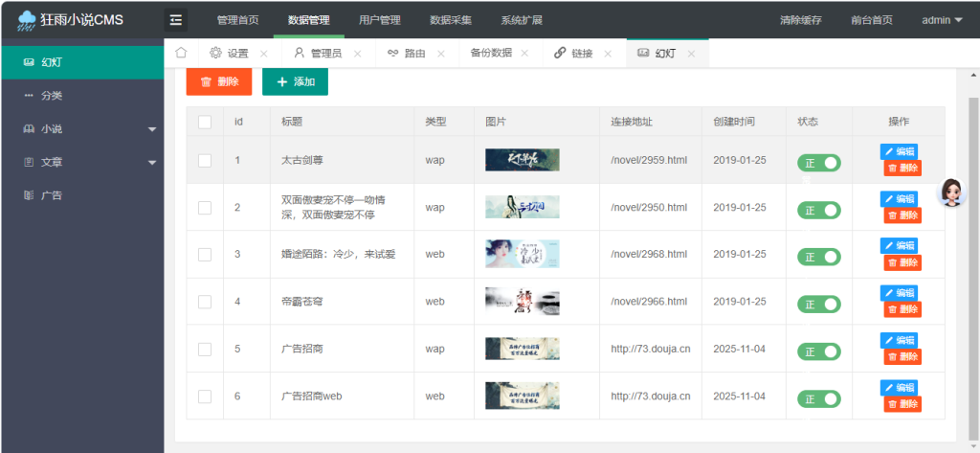Image resolution: width=980 pixels, height=453 pixels.
Task: Click 清除缓存 link in header
Action: point(801,20)
